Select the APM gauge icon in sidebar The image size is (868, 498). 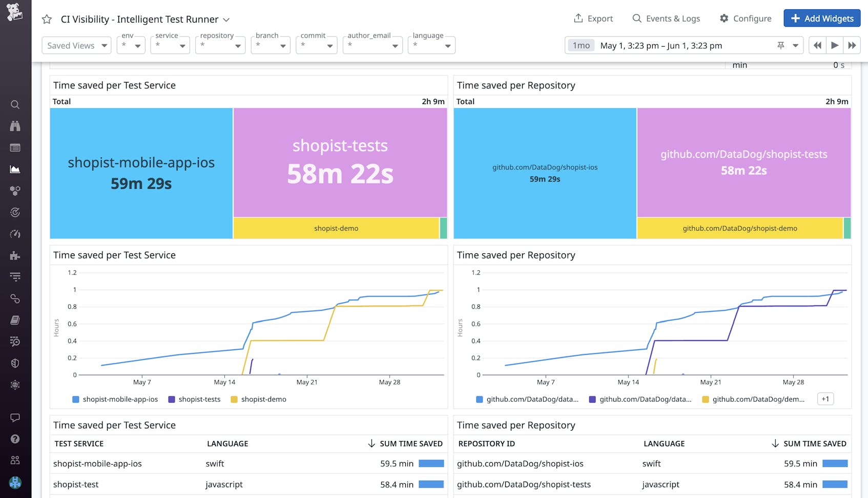click(x=15, y=234)
